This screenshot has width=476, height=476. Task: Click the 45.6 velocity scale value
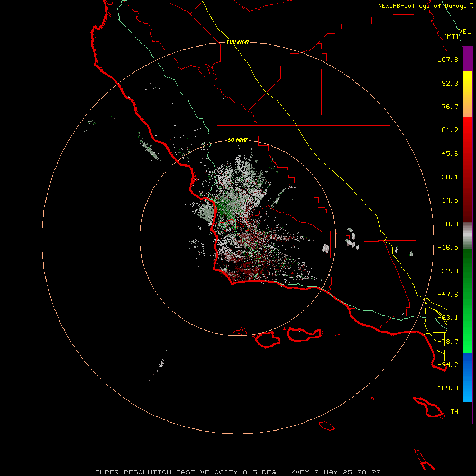[x=450, y=153]
